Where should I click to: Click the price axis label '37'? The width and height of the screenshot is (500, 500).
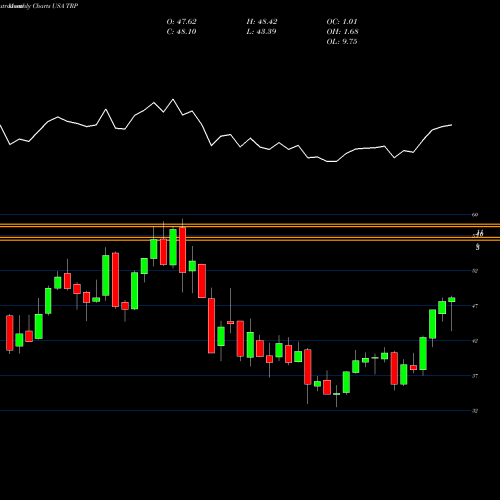pyautogui.click(x=475, y=376)
